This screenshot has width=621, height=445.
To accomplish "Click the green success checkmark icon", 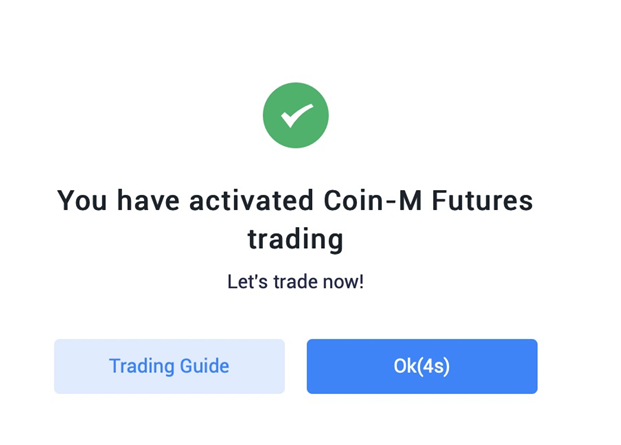I will 295,115.
